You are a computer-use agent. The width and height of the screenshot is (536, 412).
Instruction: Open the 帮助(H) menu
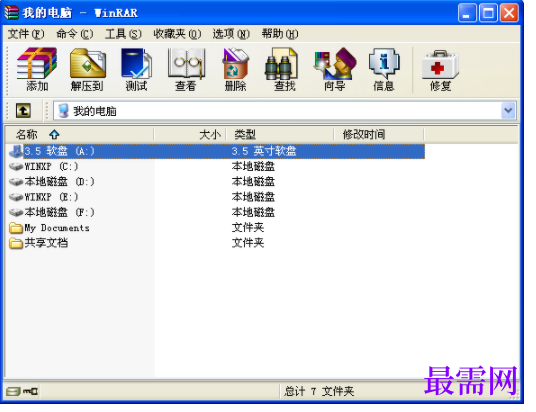[280, 34]
